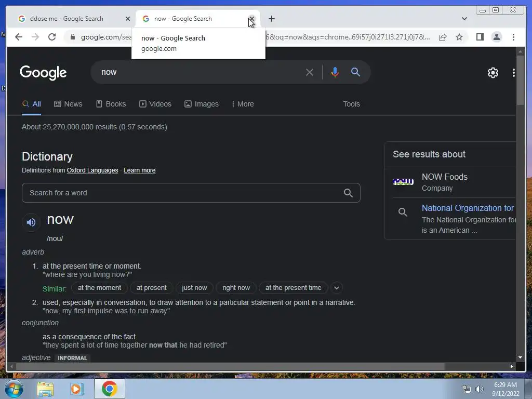
Task: Switch to the Books tab
Action: 111,104
